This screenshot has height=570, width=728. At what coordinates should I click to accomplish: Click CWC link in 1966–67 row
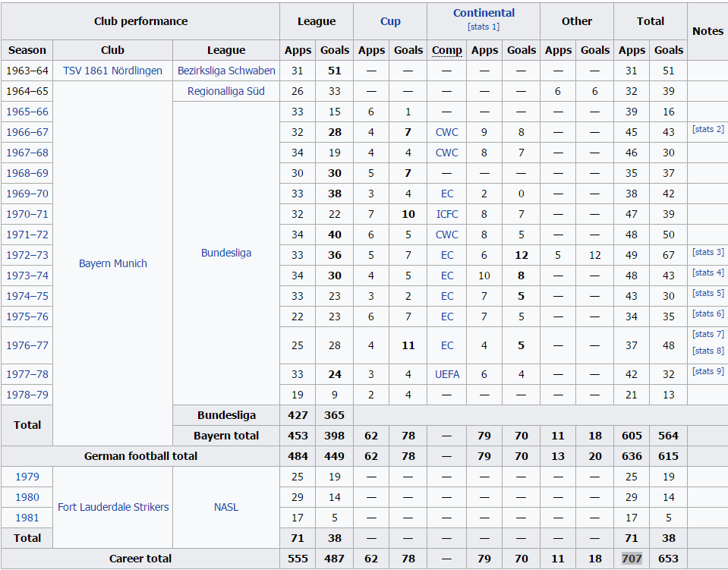pyautogui.click(x=446, y=132)
